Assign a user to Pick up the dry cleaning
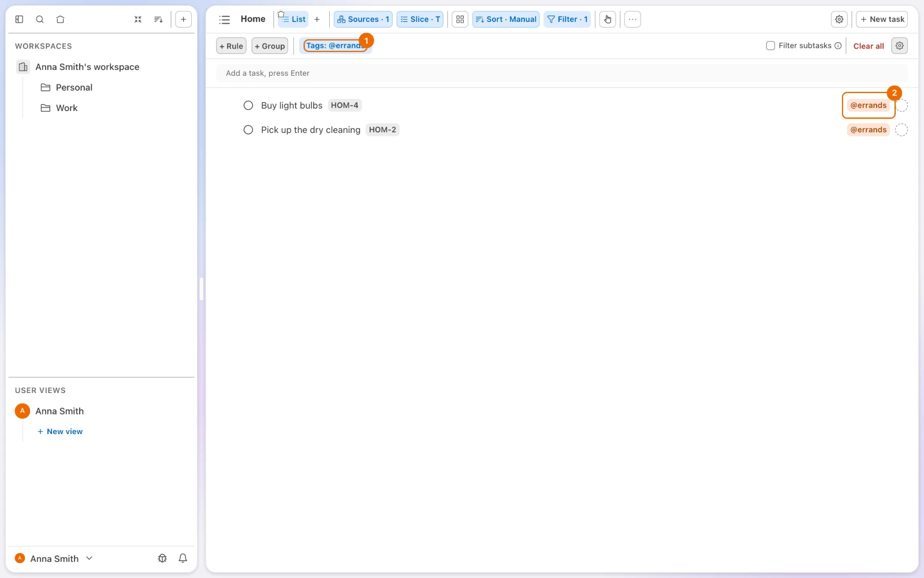This screenshot has height=578, width=924. [901, 130]
